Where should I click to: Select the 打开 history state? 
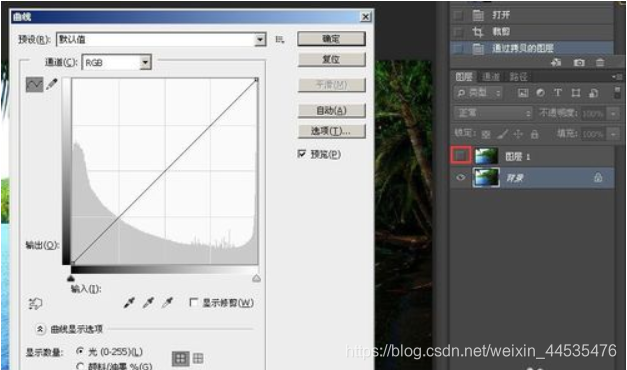[532, 15]
